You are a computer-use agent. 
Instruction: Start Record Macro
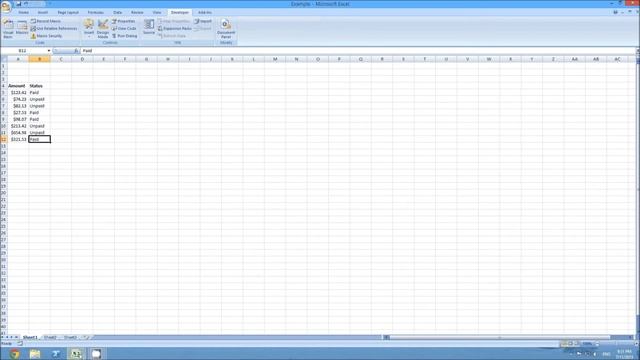tap(46, 21)
